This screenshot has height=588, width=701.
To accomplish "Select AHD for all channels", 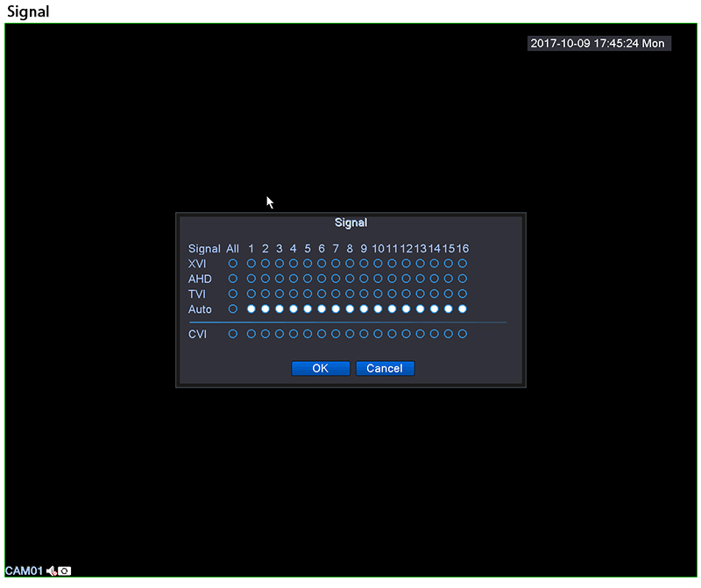I will pyautogui.click(x=233, y=279).
